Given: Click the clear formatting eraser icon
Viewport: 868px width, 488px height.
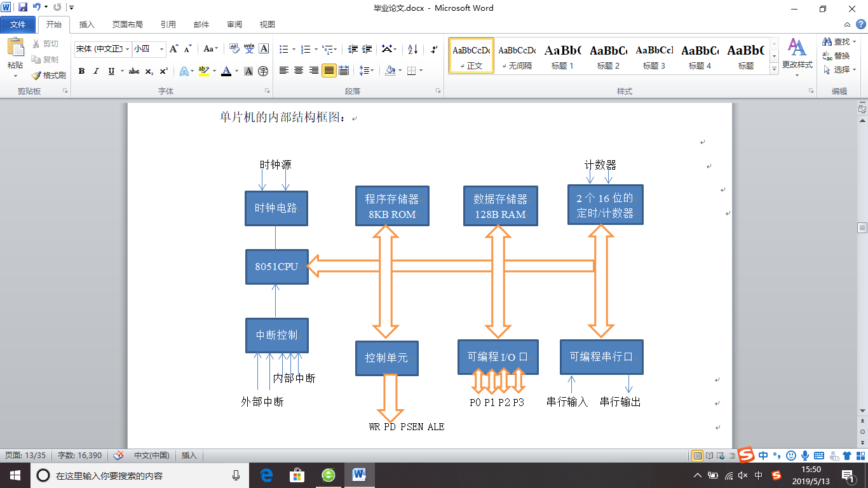Looking at the screenshot, I should pyautogui.click(x=234, y=49).
